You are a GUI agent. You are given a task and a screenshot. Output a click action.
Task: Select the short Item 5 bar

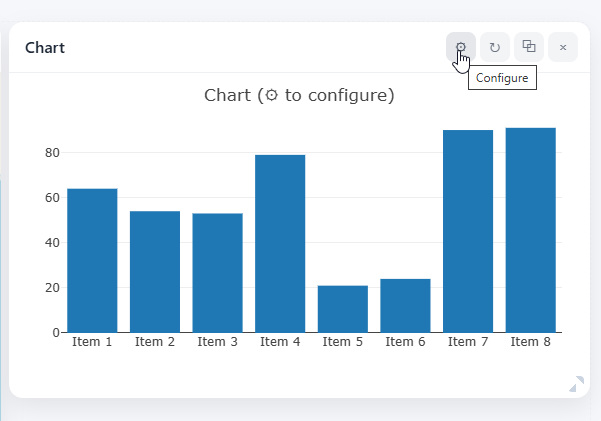[343, 309]
